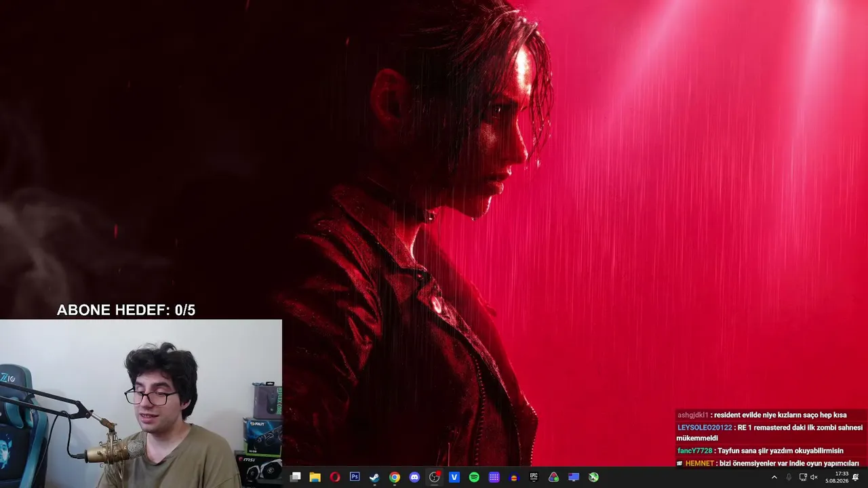Show hidden system tray icons

[774, 477]
